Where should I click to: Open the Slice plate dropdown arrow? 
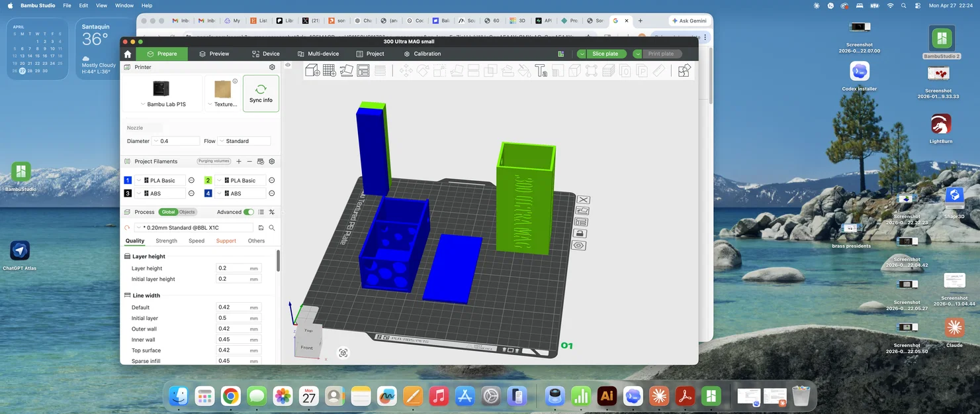[582, 54]
